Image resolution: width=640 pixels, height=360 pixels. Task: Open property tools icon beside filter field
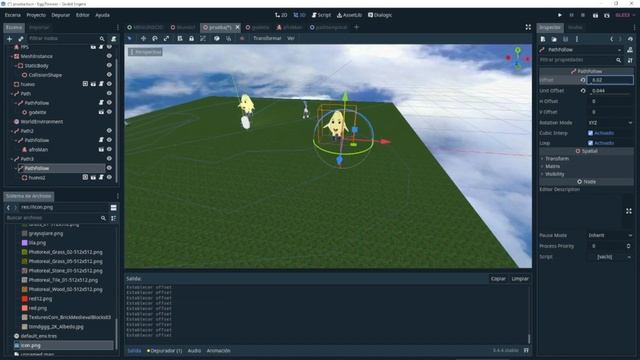pyautogui.click(x=630, y=60)
